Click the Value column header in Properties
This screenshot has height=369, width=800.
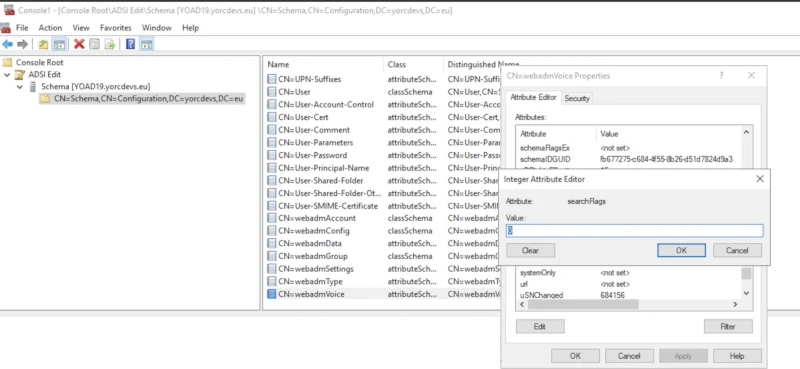609,134
